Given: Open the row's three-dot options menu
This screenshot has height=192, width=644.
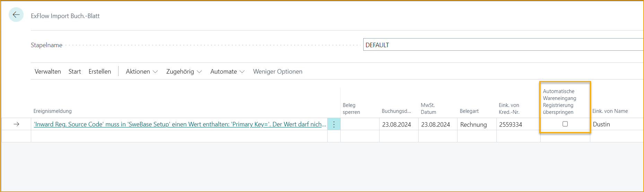Looking at the screenshot, I should pos(334,124).
